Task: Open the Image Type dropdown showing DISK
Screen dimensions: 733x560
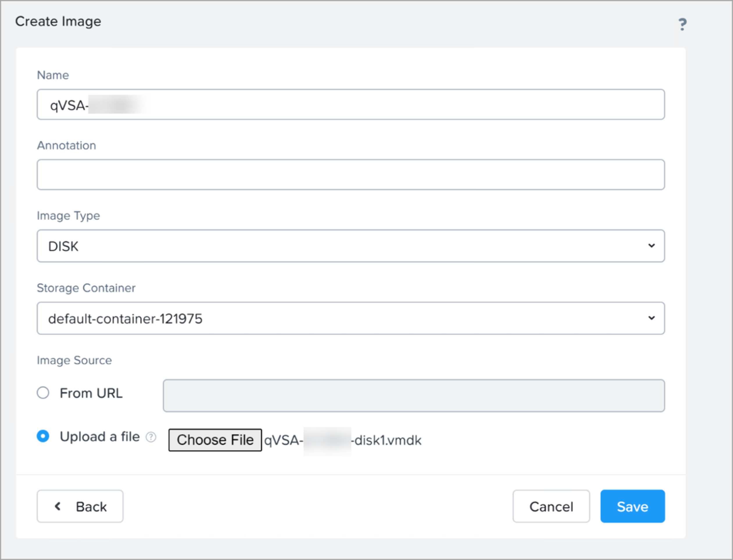Action: 350,246
